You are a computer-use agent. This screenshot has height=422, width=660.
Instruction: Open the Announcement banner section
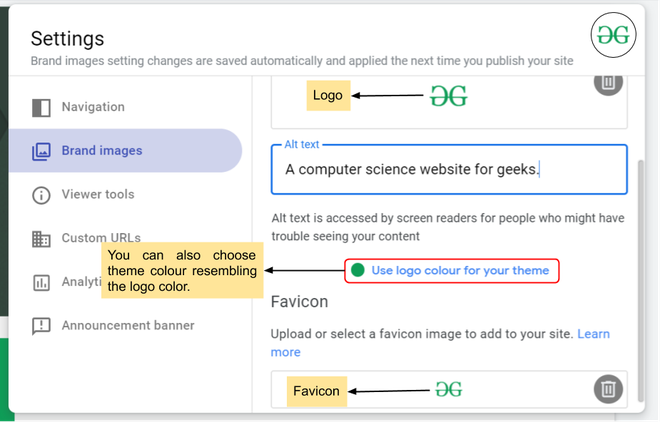pos(128,326)
